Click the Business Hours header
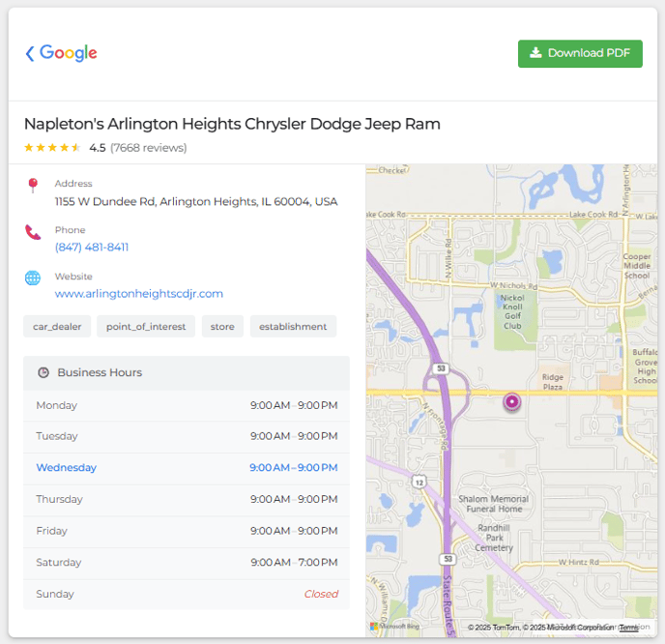 pyautogui.click(x=187, y=372)
